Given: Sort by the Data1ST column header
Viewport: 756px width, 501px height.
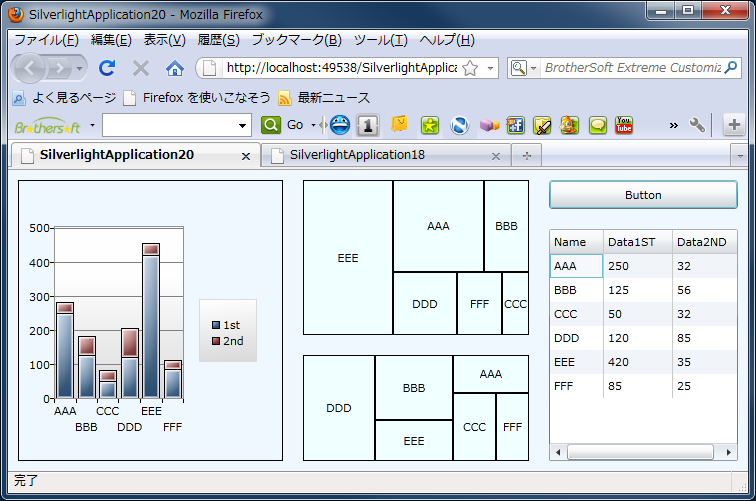Looking at the screenshot, I should tap(638, 242).
